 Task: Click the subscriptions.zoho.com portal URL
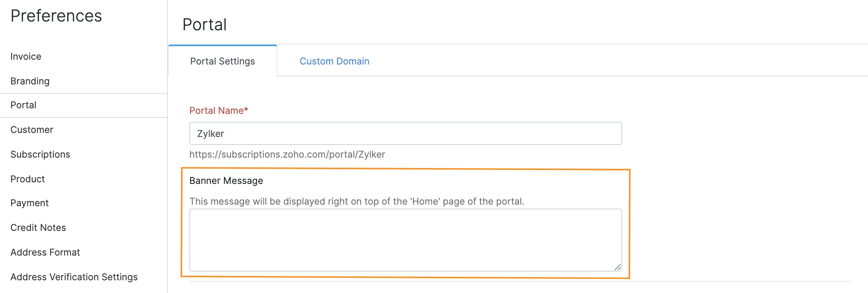coord(287,154)
